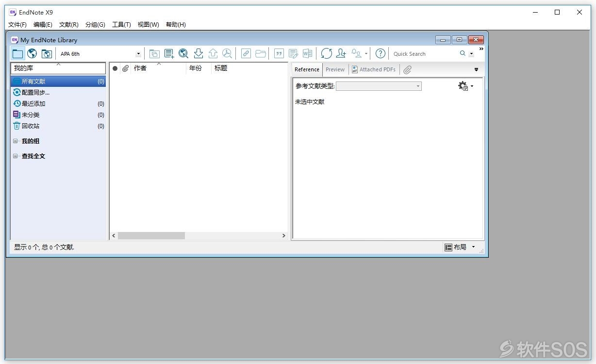This screenshot has width=596, height=364.
Task: Click the Format Bibliography icon
Action: coord(293,54)
